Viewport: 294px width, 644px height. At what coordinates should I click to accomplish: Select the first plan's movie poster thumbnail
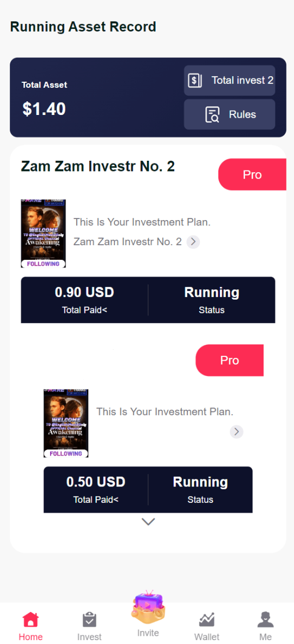tap(44, 234)
